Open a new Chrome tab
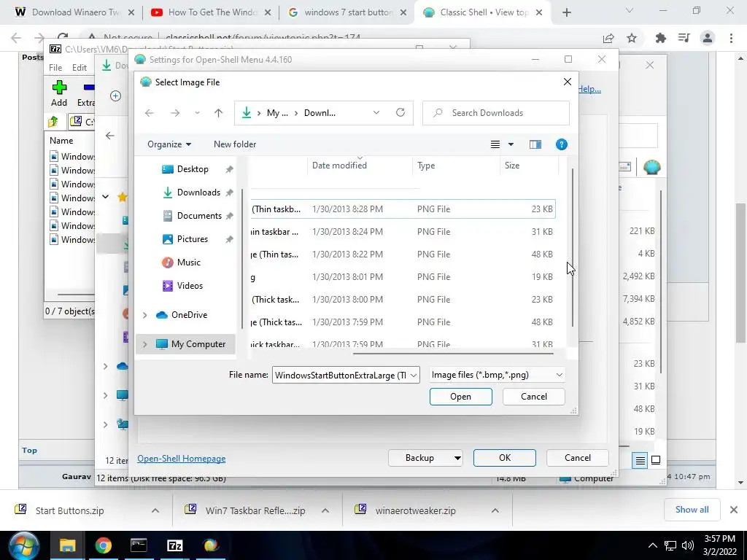This screenshot has width=747, height=560. click(566, 13)
